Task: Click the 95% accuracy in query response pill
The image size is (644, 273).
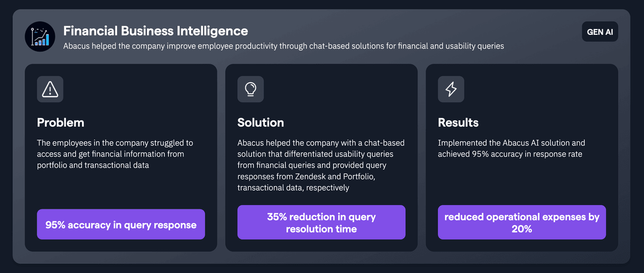Action: (121, 224)
